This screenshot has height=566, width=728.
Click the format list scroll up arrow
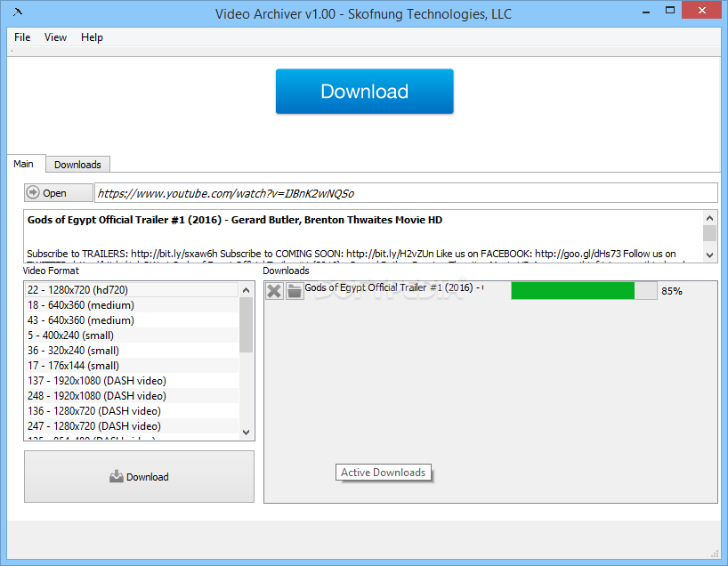(x=246, y=290)
